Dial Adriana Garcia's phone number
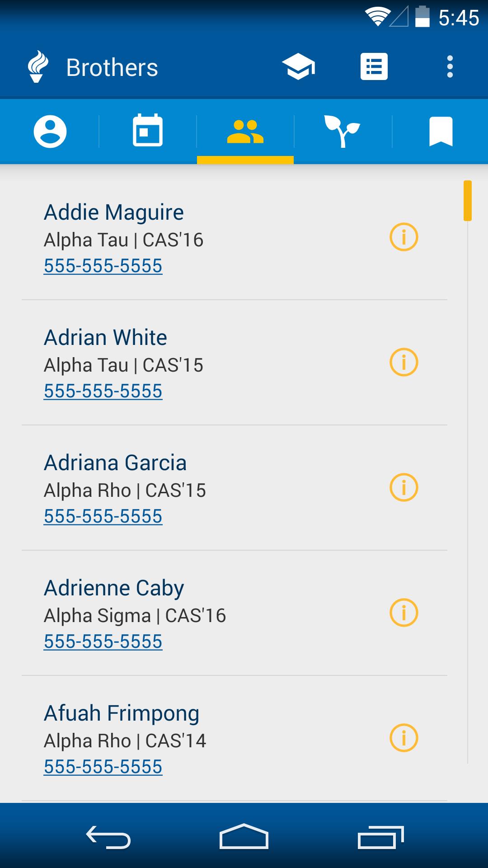488x868 pixels. point(103,516)
